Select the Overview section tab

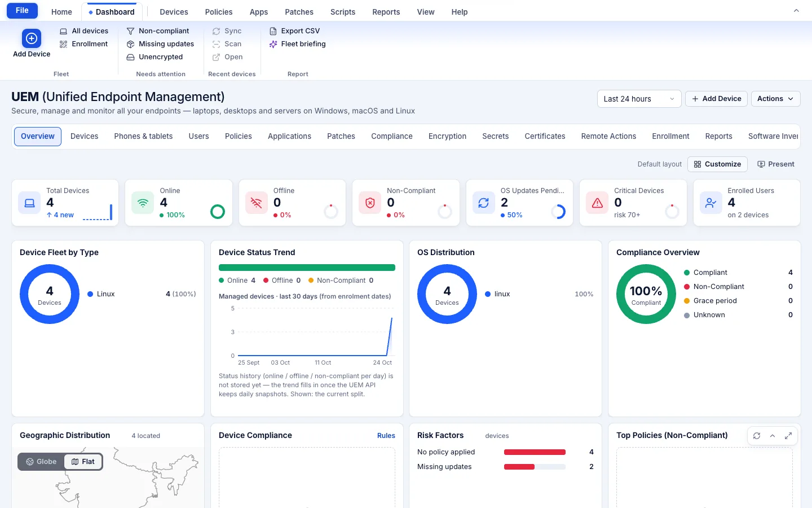[38, 137]
